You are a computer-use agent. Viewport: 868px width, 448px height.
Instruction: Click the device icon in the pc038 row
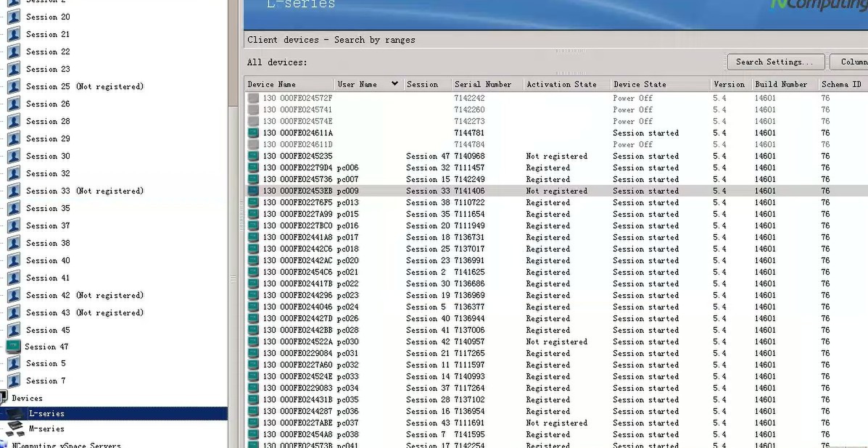253,434
